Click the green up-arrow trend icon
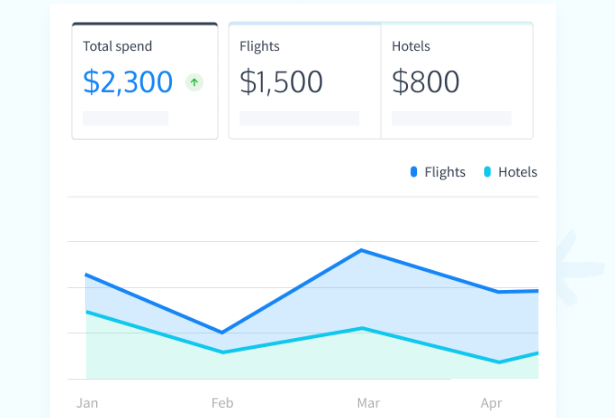 (x=194, y=83)
